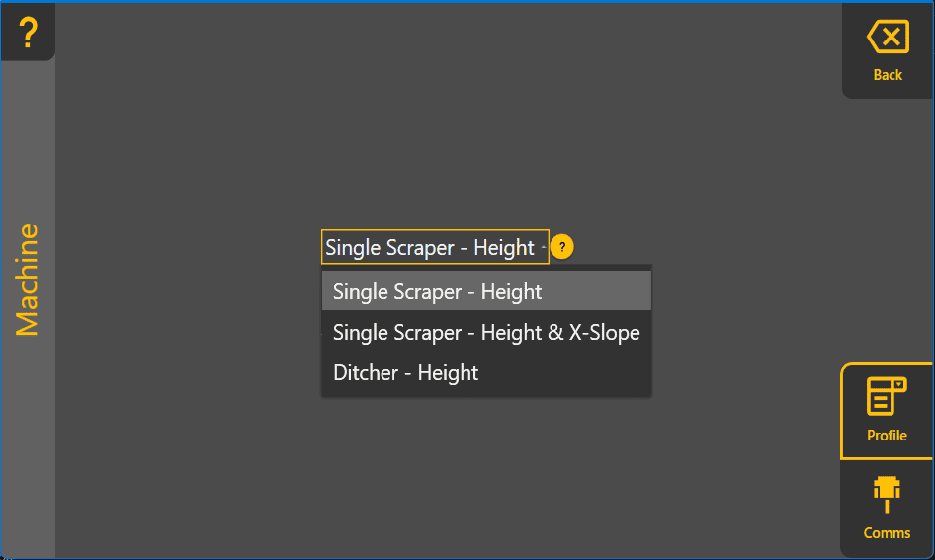Collapse list using combo box arrow indicator
This screenshot has height=560, width=935.
coord(544,247)
